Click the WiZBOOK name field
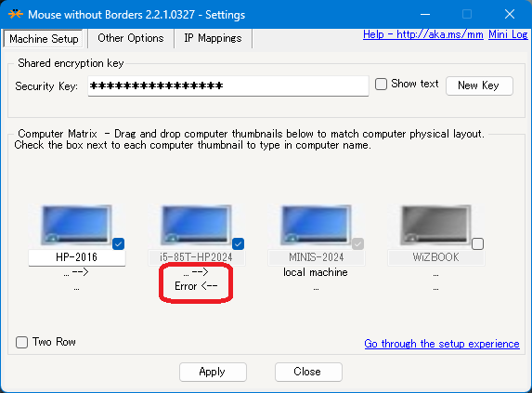 coord(436,257)
